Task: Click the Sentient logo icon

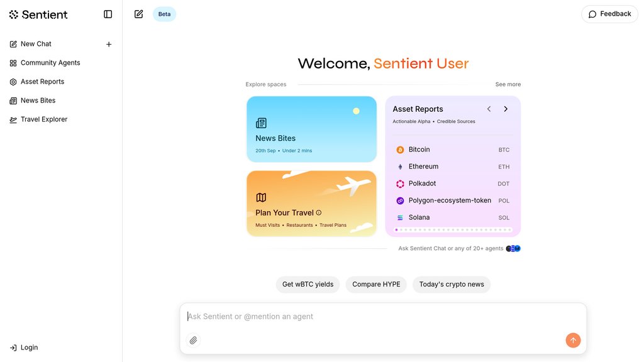Action: click(14, 14)
